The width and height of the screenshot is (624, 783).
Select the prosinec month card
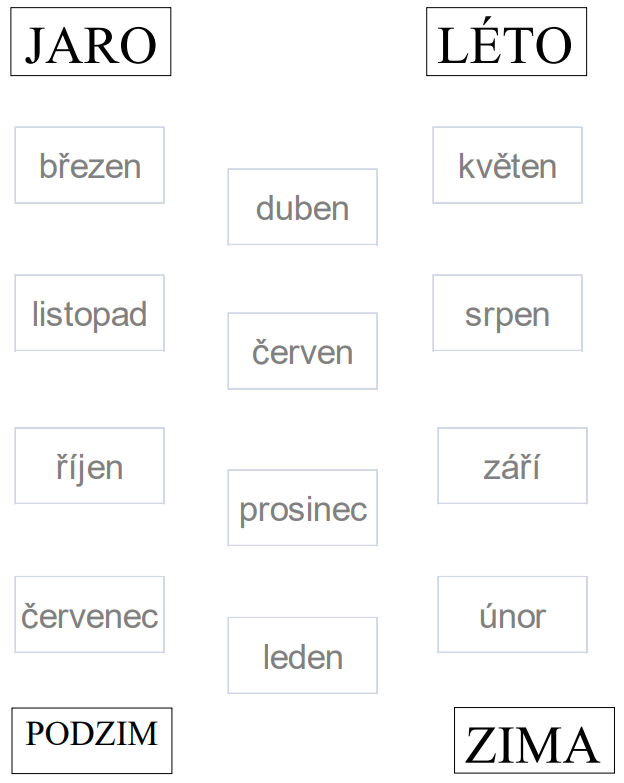(303, 508)
